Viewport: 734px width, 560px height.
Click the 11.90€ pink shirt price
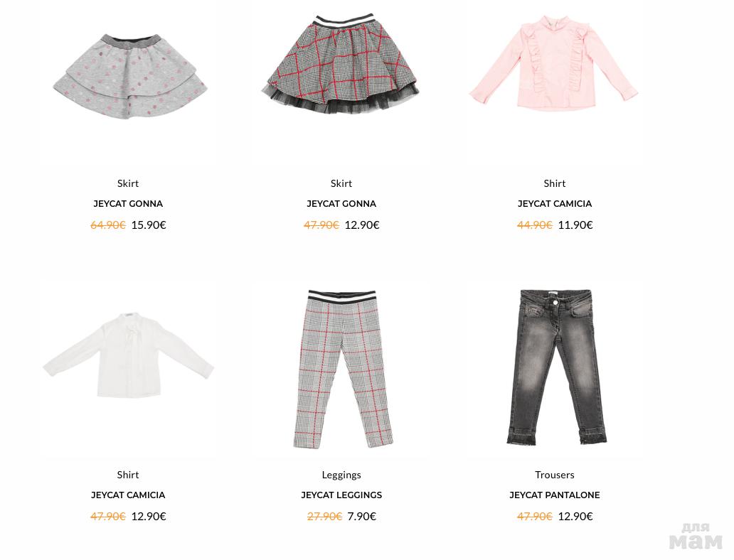click(575, 225)
